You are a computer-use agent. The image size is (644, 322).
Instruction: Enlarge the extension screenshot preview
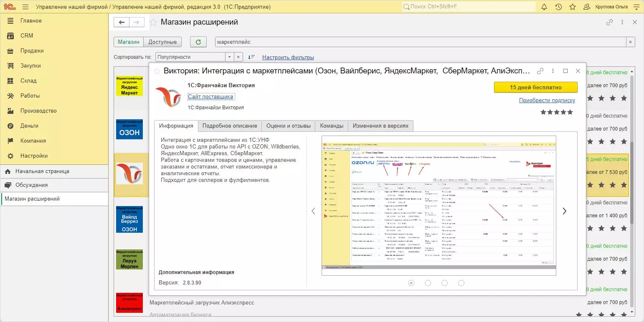point(439,206)
